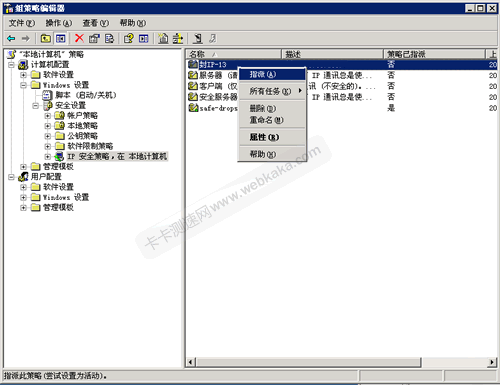This screenshot has height=385, width=500.
Task: Click the horizontal scrollbar left arrow
Action: click(x=191, y=362)
